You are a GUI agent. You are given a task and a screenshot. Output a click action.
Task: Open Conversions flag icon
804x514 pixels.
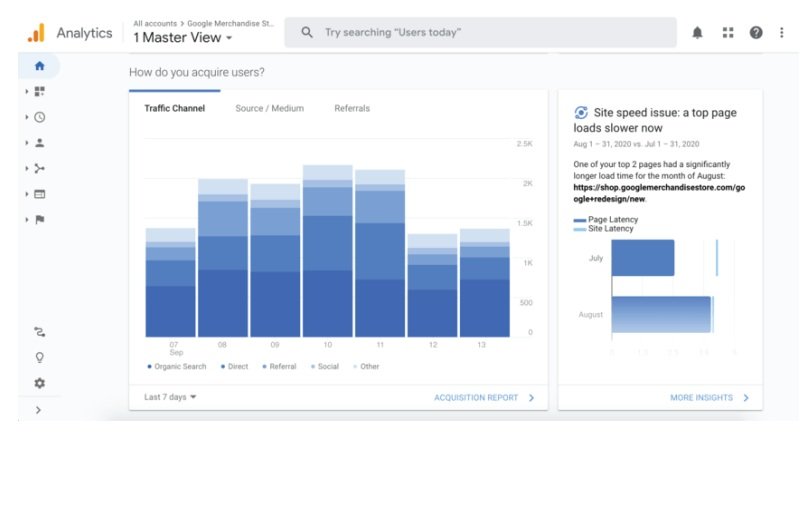tap(39, 220)
